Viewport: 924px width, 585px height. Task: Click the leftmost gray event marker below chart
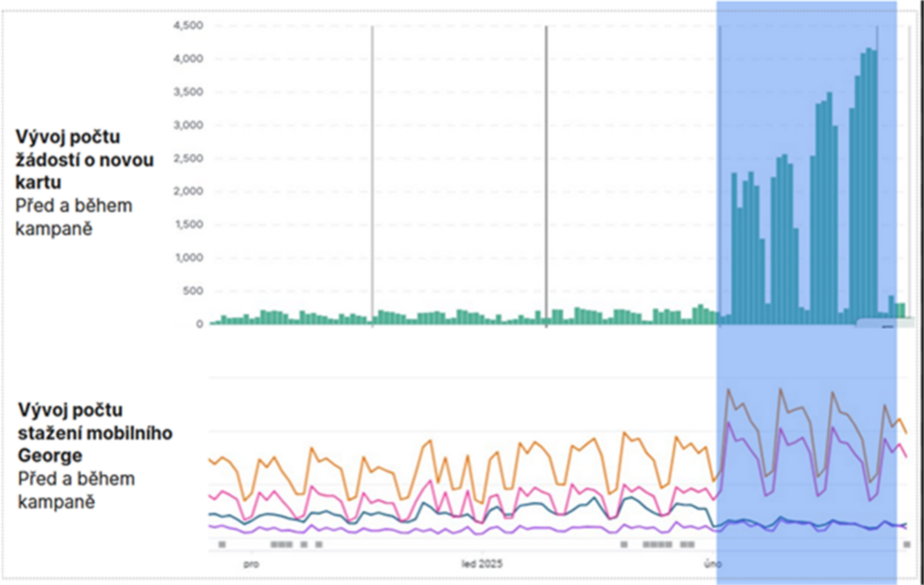tap(222, 545)
